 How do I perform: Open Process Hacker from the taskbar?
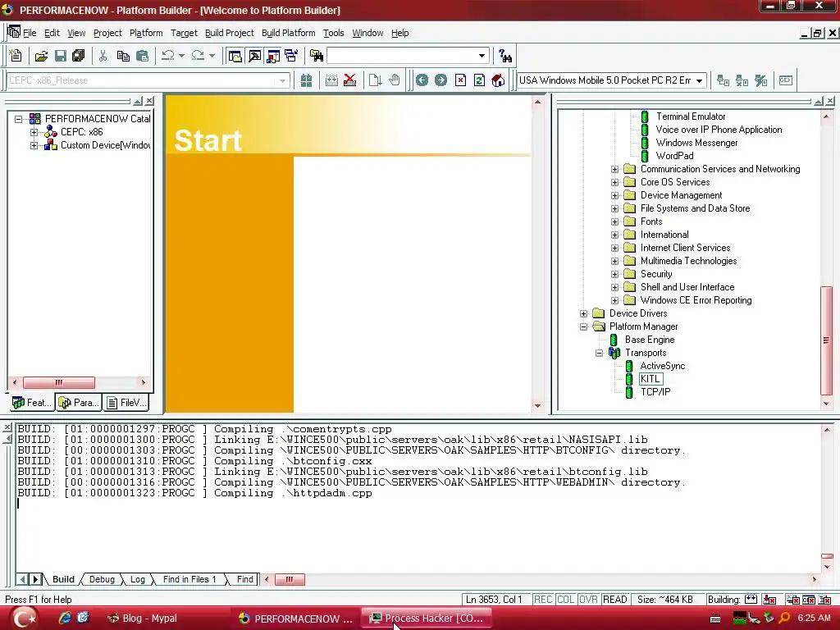(427, 619)
